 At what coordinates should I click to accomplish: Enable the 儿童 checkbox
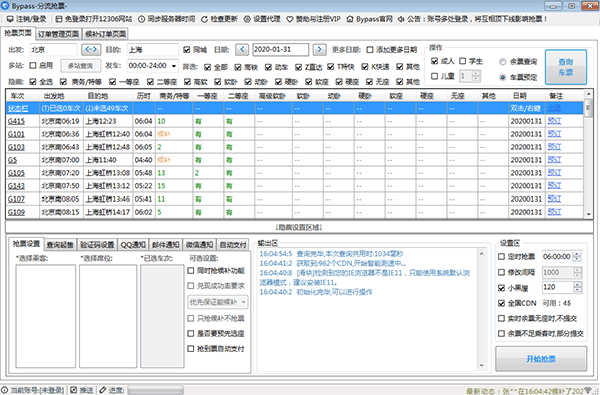434,76
